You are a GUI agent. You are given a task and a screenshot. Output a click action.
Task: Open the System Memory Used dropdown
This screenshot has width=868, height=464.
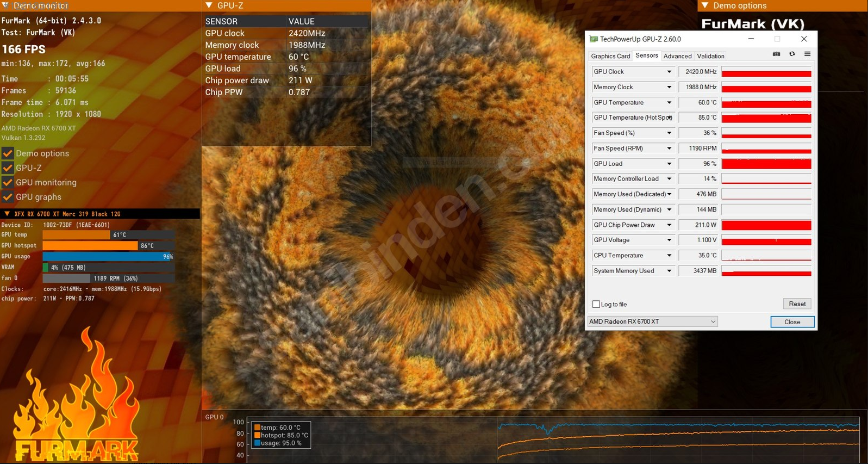tap(669, 271)
